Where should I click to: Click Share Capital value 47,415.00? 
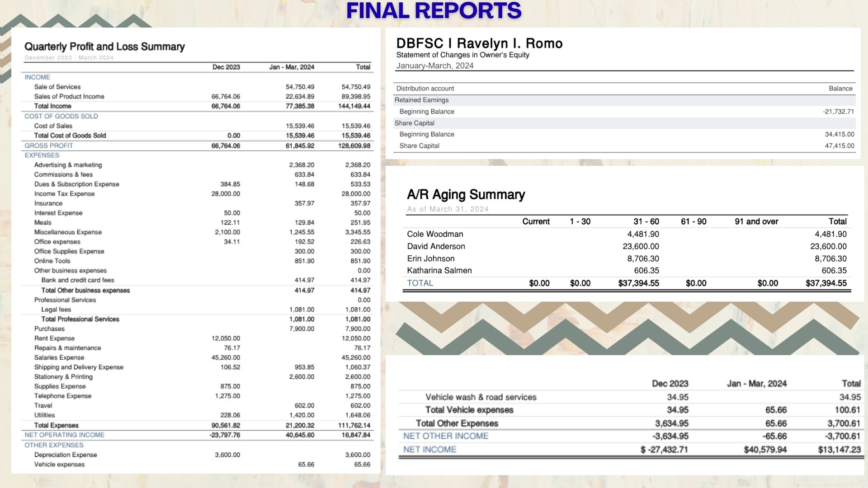[x=840, y=145]
